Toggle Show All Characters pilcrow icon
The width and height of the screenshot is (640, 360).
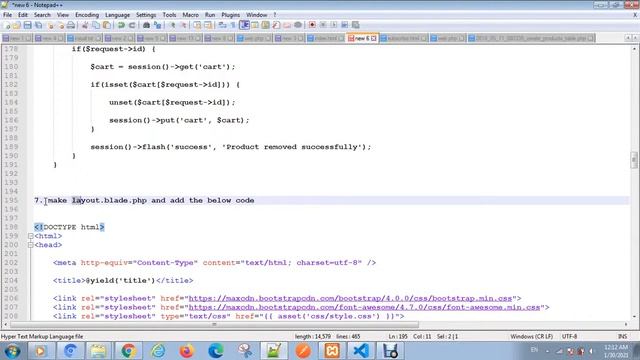[233, 25]
